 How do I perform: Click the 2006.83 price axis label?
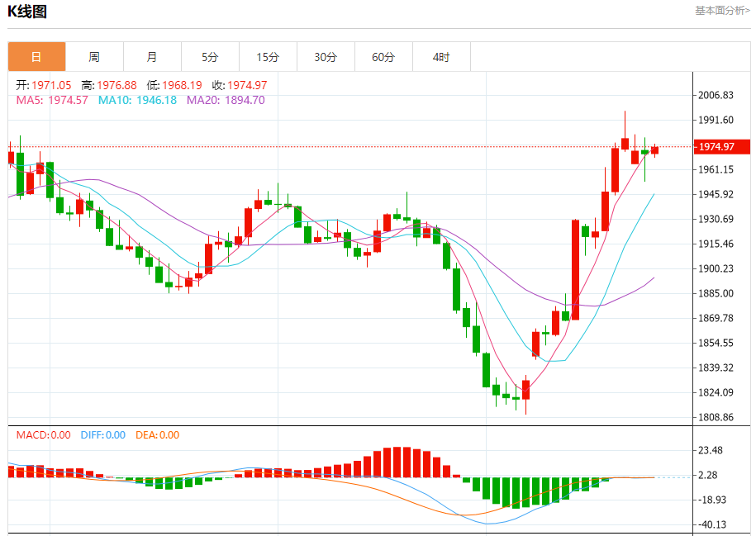tap(716, 96)
